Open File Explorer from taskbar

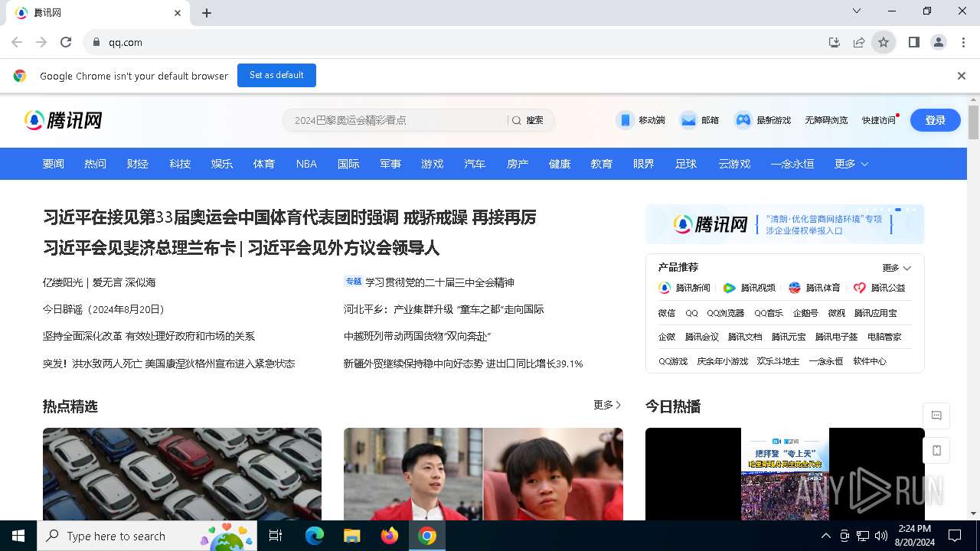(351, 536)
